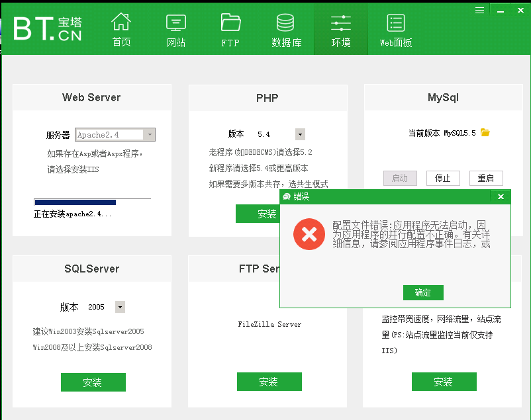Restart MySQL using 重启
The width and height of the screenshot is (531, 420).
point(486,178)
